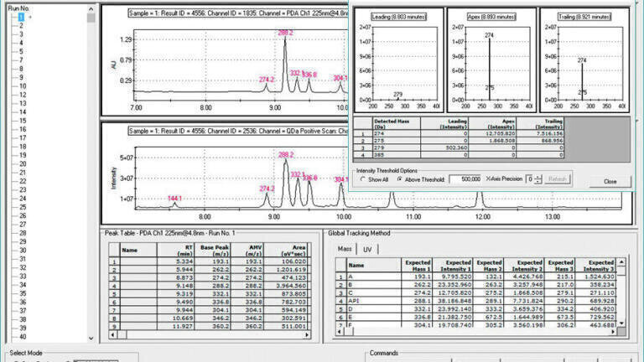Click the X-Axis Precision stepper arrows
The width and height of the screenshot is (644, 362).
tap(538, 179)
